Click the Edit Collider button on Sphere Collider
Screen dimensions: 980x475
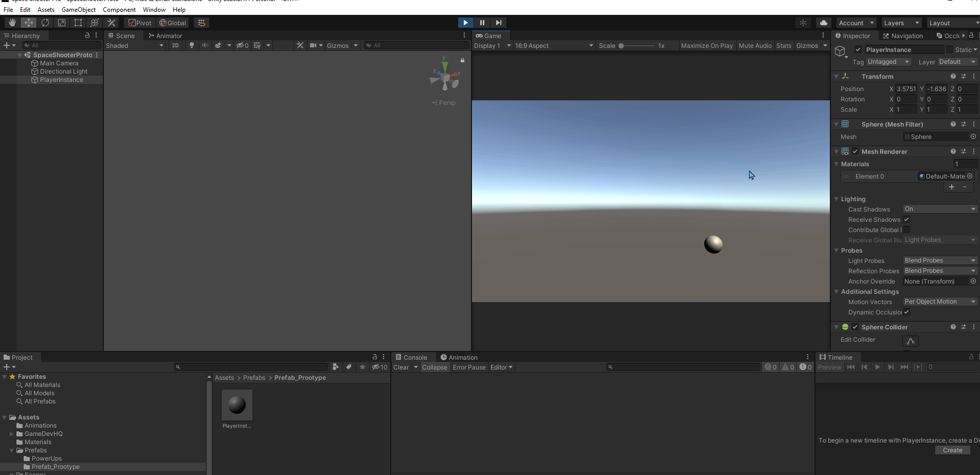click(910, 341)
